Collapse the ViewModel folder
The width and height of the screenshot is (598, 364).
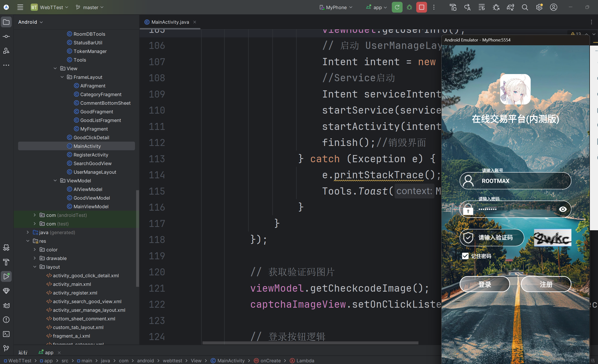55,180
